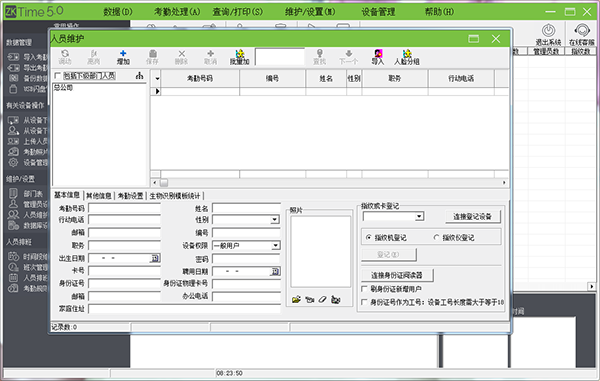
Task: Open the 查询/打印(S) menu
Action: pos(238,12)
